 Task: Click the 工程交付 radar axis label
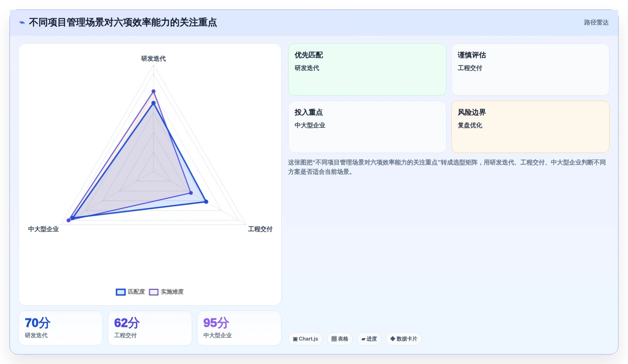click(260, 229)
